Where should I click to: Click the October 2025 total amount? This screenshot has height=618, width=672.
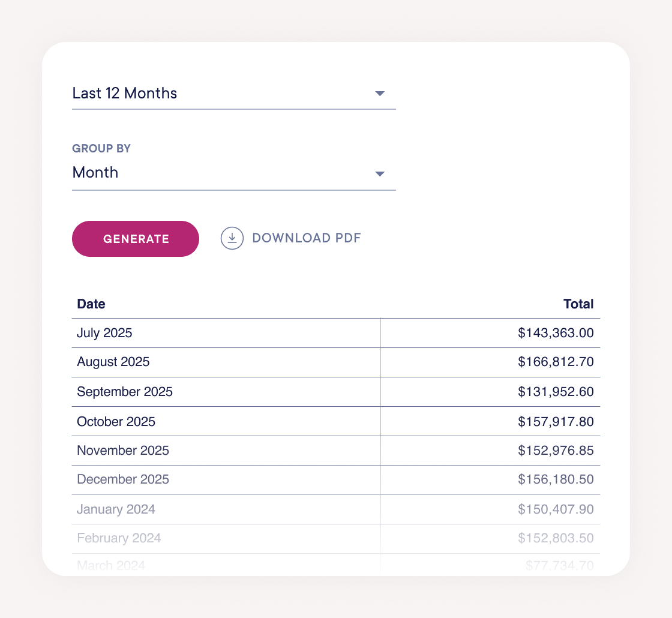click(556, 421)
